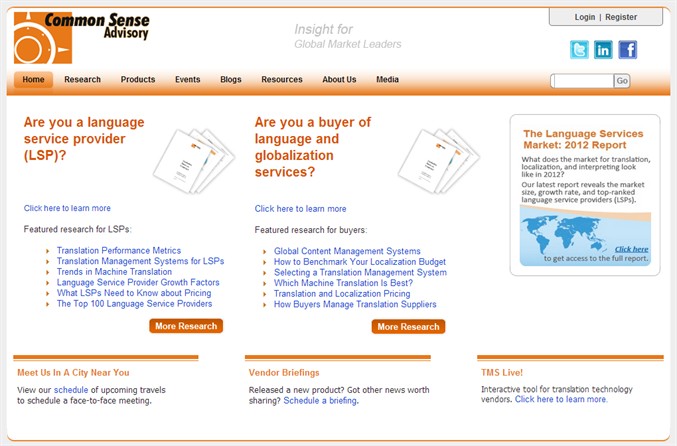The height and width of the screenshot is (446, 677).
Task: Follow the Schedule a briefing link
Action: (x=320, y=400)
